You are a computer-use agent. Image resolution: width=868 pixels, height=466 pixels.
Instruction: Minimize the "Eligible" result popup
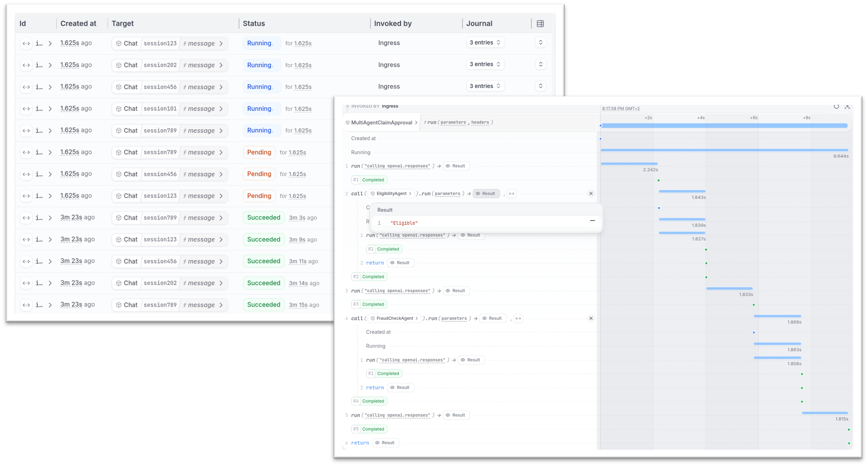(592, 221)
